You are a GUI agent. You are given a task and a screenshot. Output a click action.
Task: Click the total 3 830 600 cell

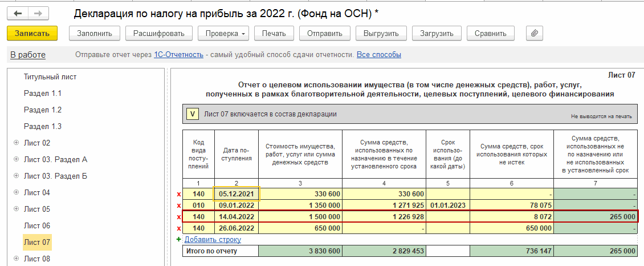pos(300,251)
